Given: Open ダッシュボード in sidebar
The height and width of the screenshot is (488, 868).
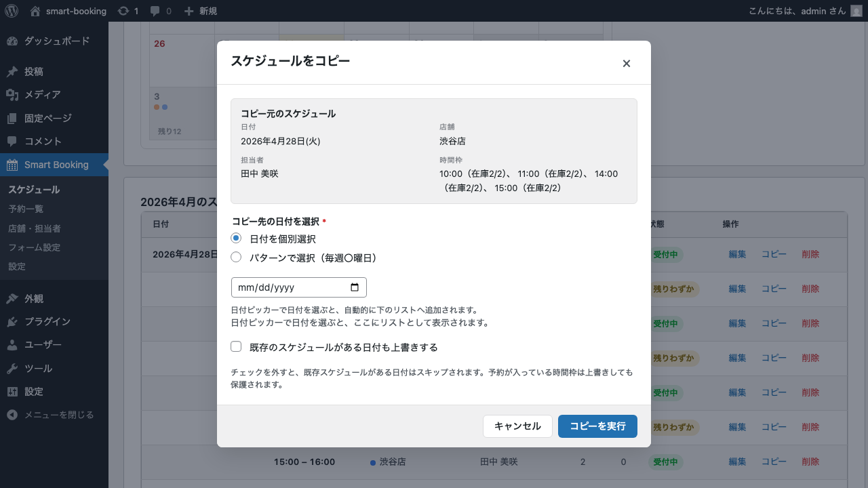Looking at the screenshot, I should [54, 41].
